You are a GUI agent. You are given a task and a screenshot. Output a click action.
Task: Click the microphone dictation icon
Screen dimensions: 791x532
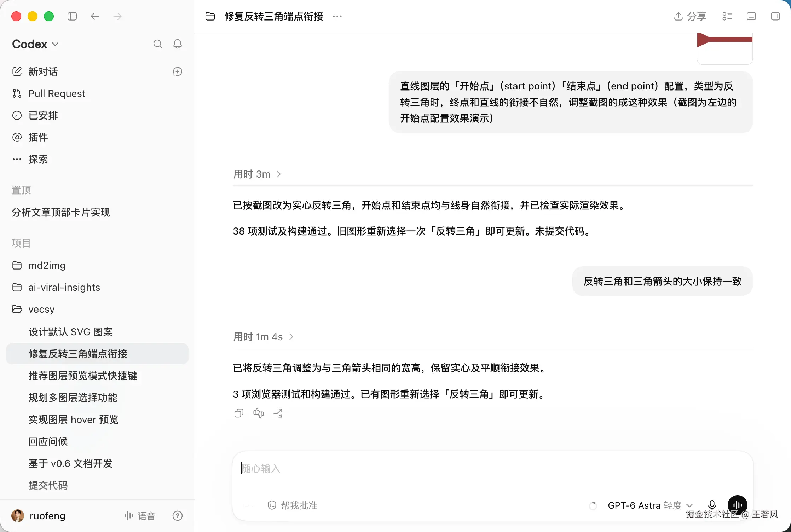pyautogui.click(x=712, y=505)
